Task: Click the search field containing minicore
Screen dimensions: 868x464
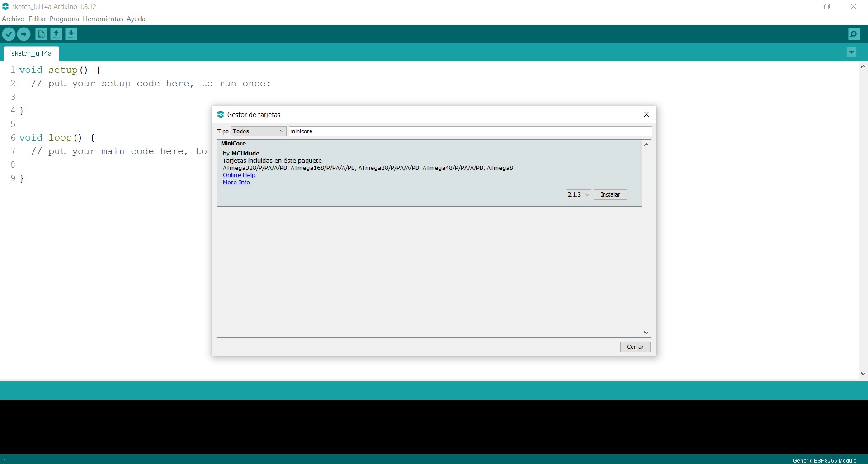Action: 470,131
